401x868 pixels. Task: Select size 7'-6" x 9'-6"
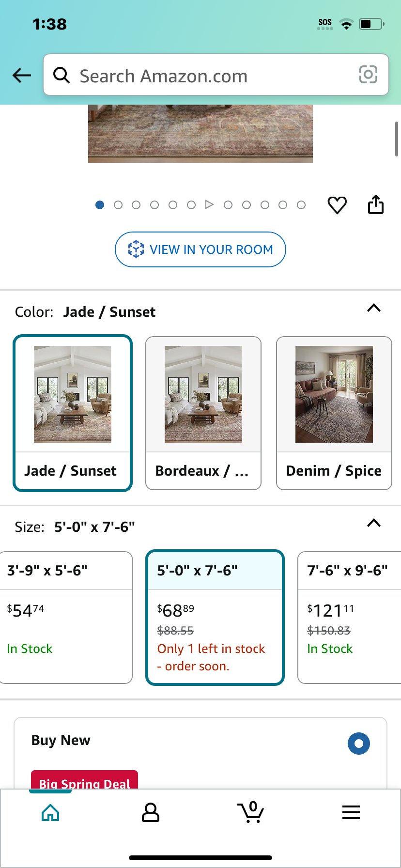click(x=350, y=618)
